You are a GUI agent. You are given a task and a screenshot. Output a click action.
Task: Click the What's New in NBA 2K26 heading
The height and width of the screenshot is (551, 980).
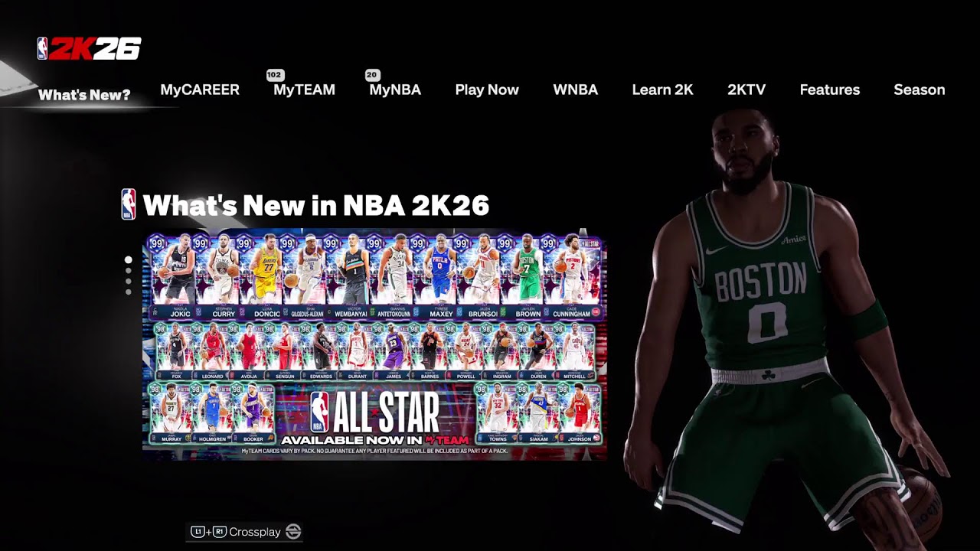[315, 205]
